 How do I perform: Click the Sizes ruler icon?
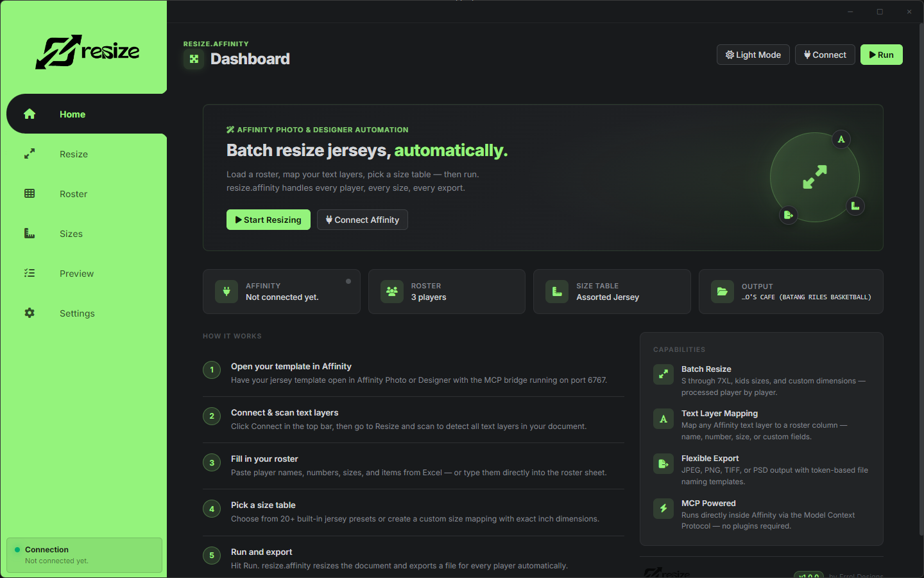(x=30, y=234)
